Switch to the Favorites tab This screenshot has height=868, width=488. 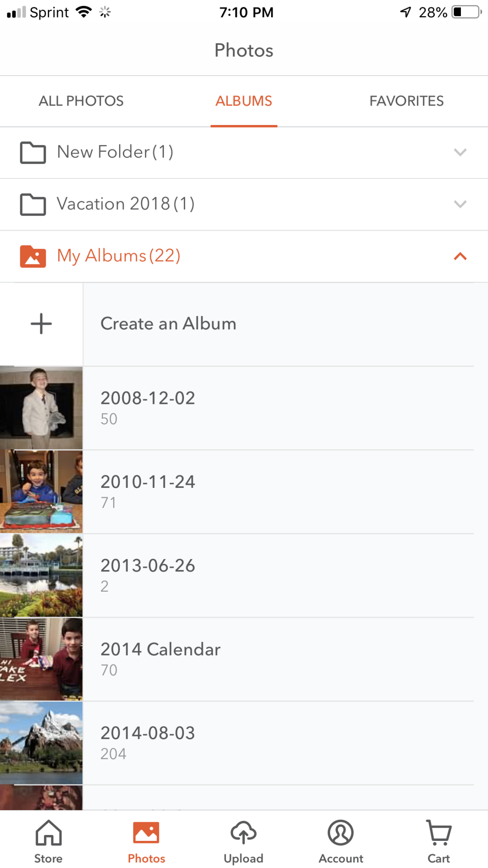point(407,101)
